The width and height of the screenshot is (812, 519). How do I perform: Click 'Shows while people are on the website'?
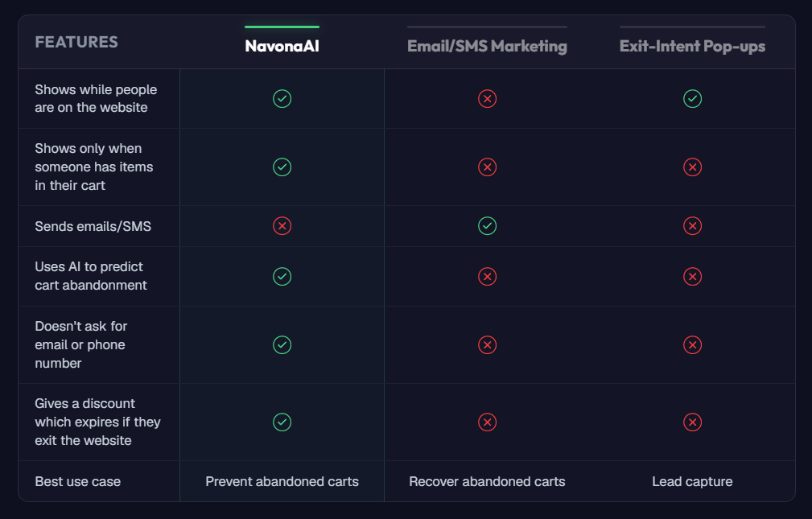pos(96,98)
